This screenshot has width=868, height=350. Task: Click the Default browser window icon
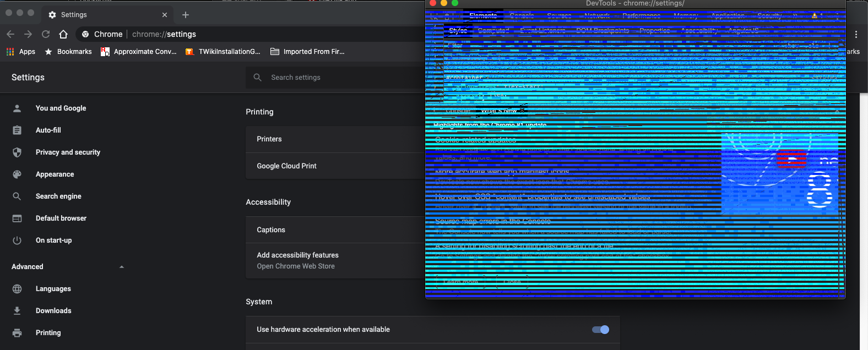pos(17,218)
